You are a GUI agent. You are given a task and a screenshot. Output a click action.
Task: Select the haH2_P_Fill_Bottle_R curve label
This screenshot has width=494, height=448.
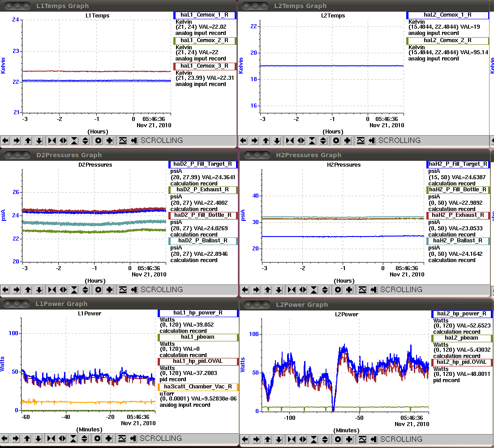click(458, 190)
